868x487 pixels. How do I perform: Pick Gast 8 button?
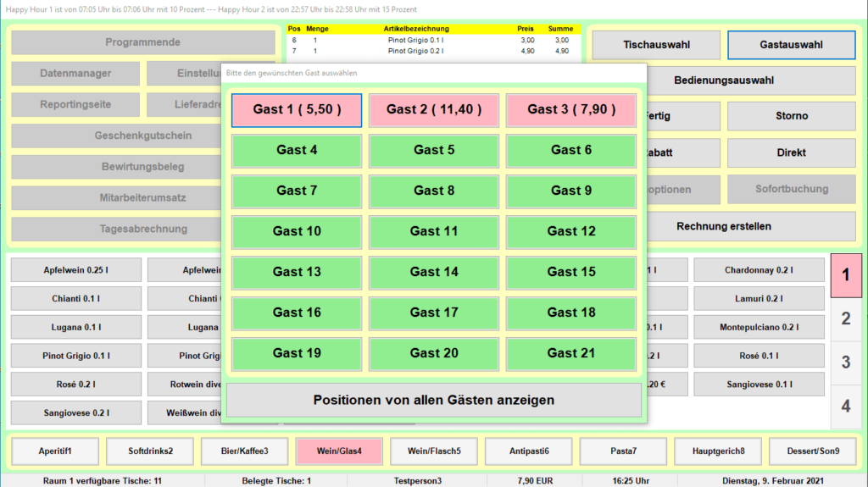(434, 191)
